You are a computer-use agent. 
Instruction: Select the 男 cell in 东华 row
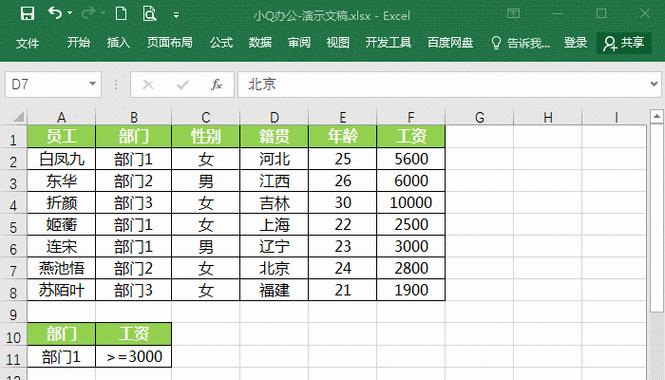206,181
